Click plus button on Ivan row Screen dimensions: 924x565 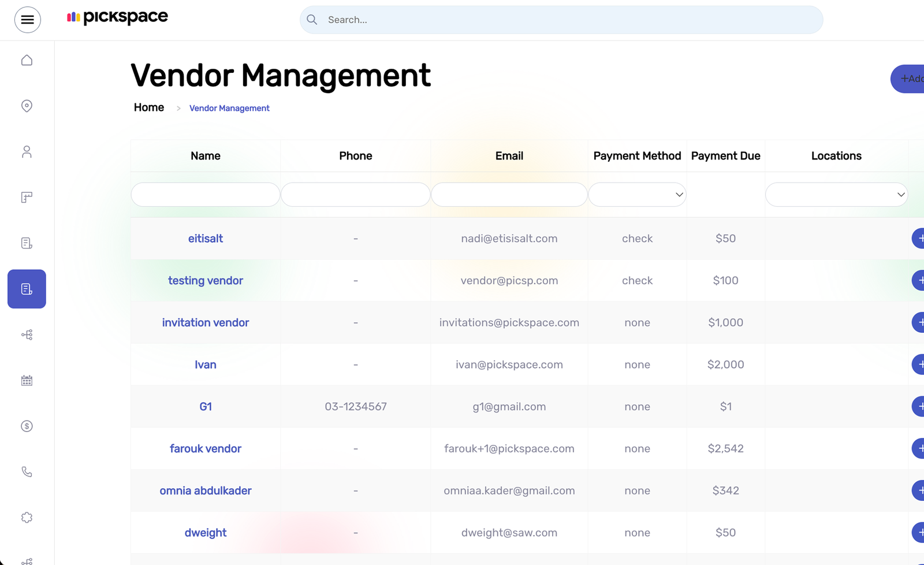918,365
